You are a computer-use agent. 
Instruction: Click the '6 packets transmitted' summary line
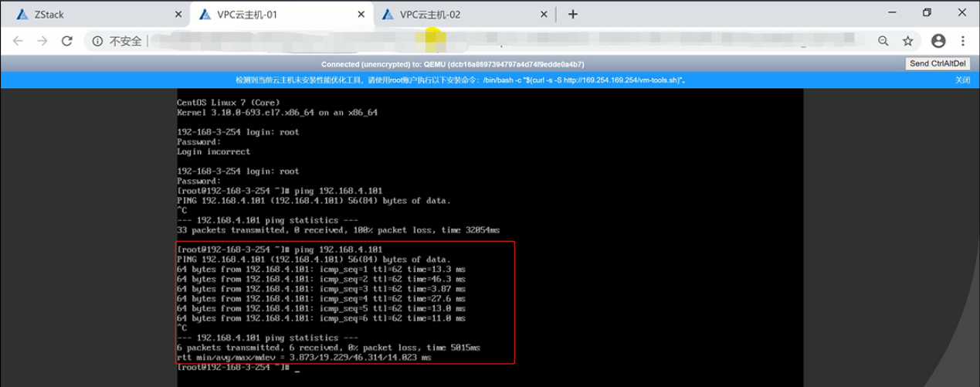[x=328, y=348]
